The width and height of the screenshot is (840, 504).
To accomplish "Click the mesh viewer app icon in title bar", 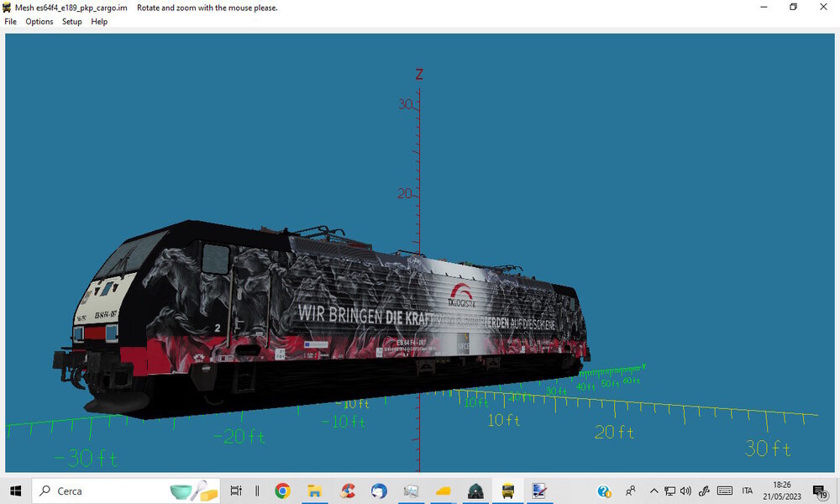I will 7,8.
